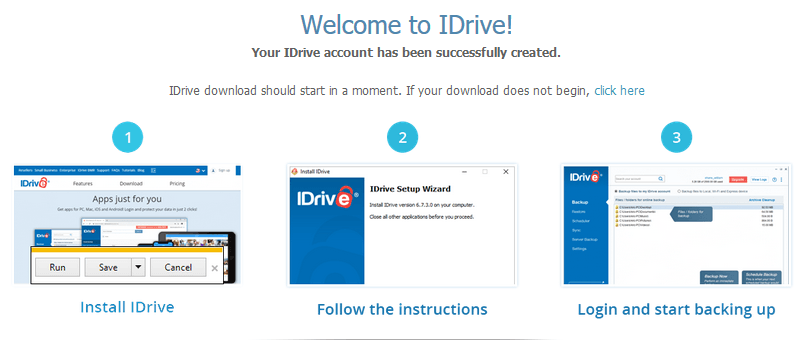Click the Archive Cleanup link
This screenshot has width=804, height=360.
(762, 200)
